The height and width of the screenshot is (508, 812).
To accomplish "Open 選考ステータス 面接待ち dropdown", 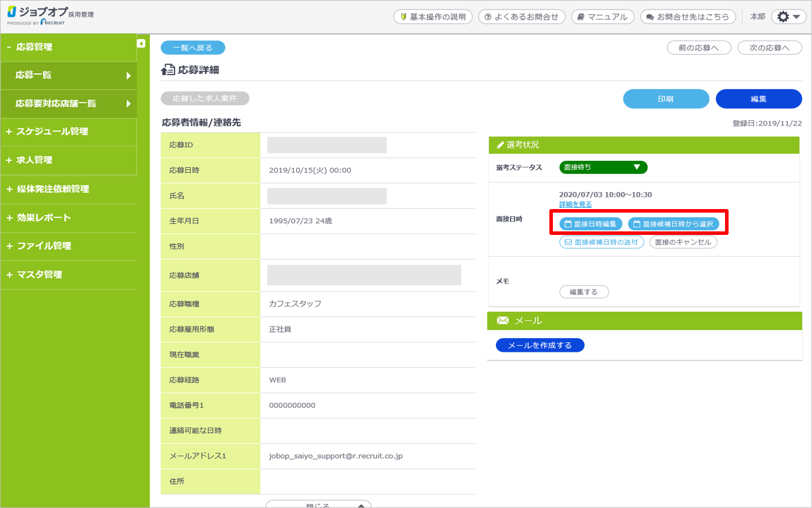I will click(603, 167).
